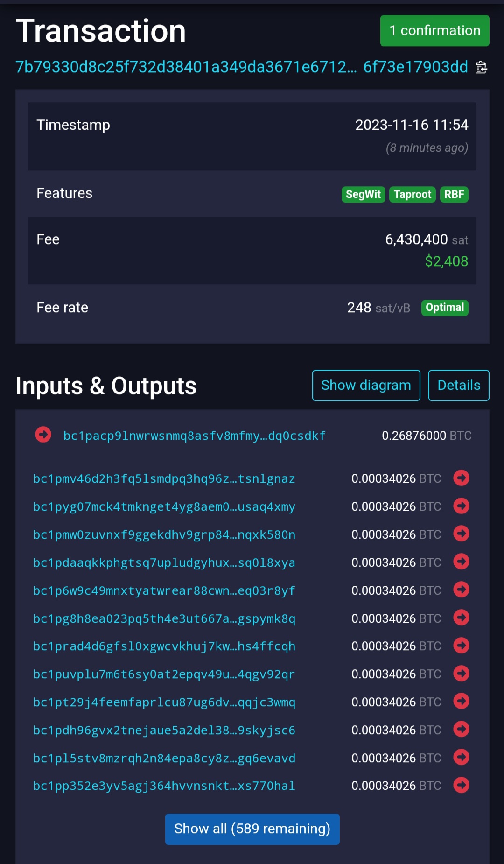Click red arrow next to bc1pdh96gvx2 output
Screen dimensions: 504x864
click(461, 730)
